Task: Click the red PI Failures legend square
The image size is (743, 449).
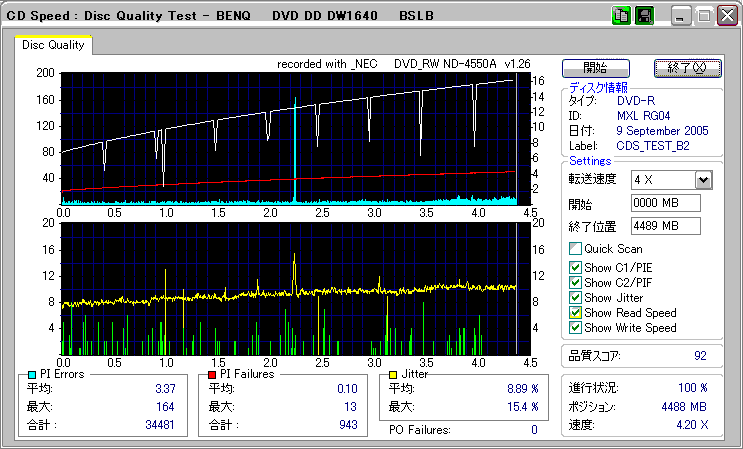Action: (x=212, y=374)
